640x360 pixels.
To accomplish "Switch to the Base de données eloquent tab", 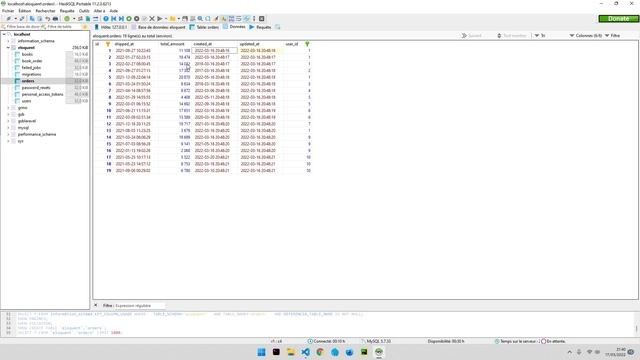I will [x=158, y=27].
